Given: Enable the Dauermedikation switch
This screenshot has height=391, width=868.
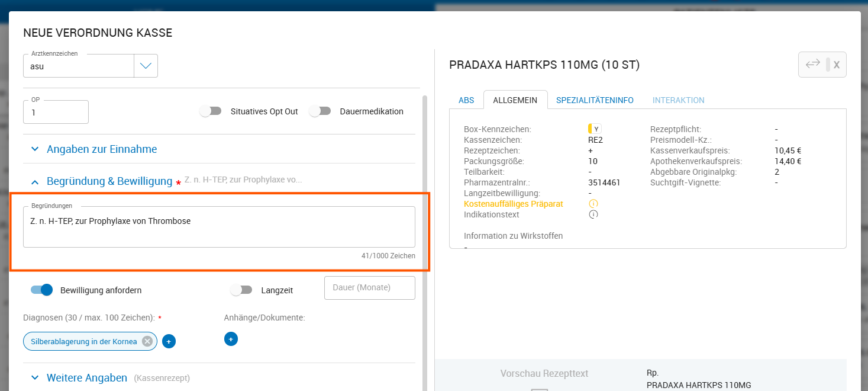Looking at the screenshot, I should click(x=320, y=111).
